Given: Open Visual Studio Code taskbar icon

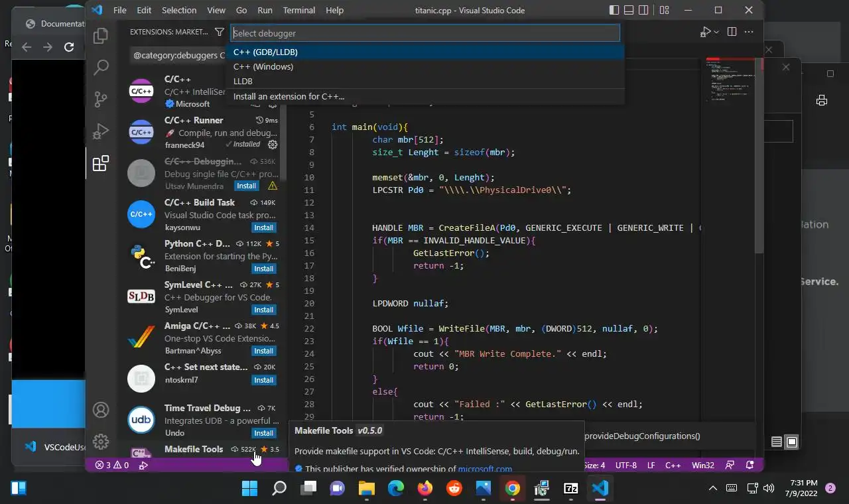Looking at the screenshot, I should [600, 489].
